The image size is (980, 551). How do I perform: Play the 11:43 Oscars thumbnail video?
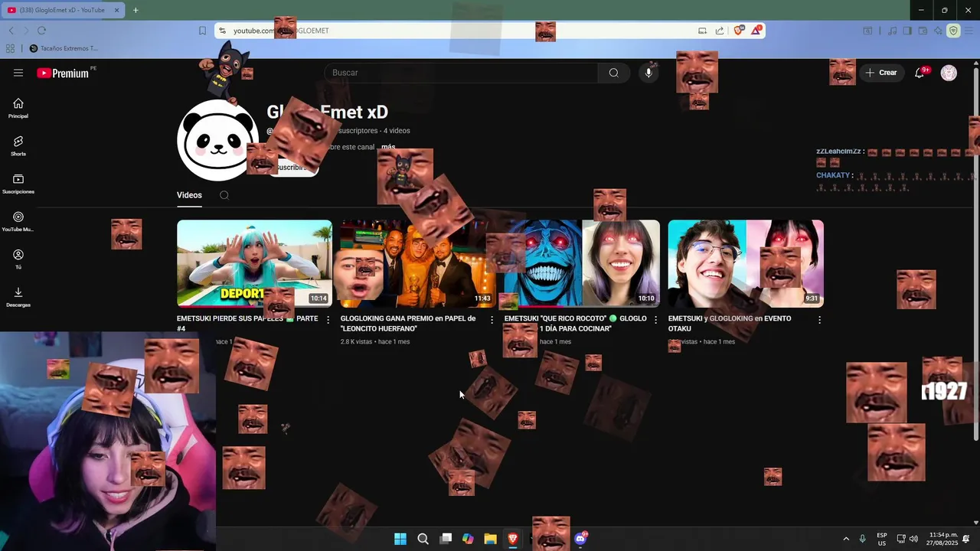[418, 263]
